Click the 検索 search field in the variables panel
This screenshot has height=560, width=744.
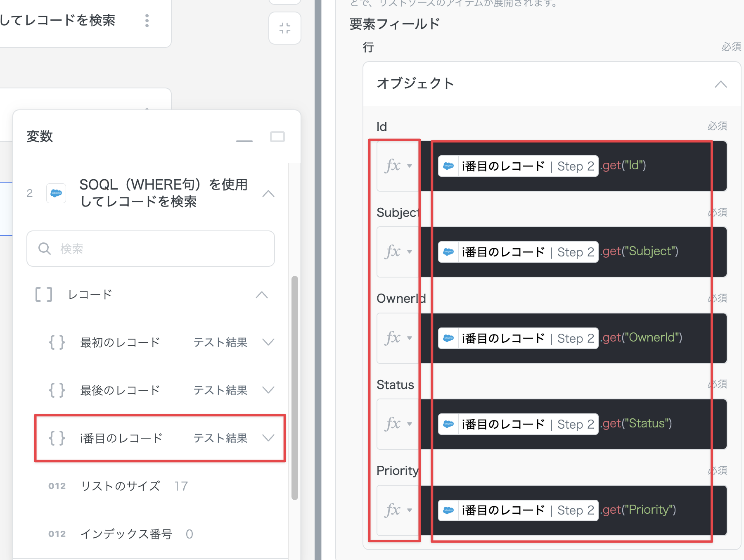(x=151, y=249)
